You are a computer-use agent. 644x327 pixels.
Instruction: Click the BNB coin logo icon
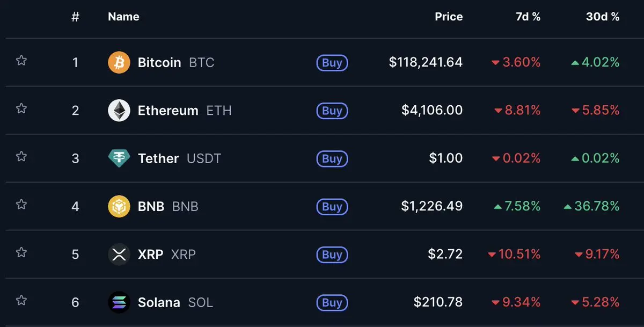(x=119, y=206)
